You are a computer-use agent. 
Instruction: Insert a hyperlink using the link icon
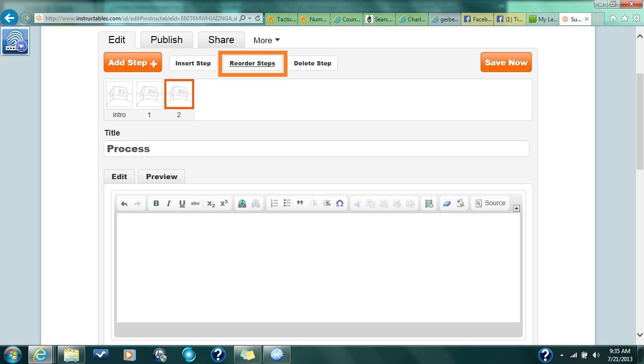click(x=242, y=203)
